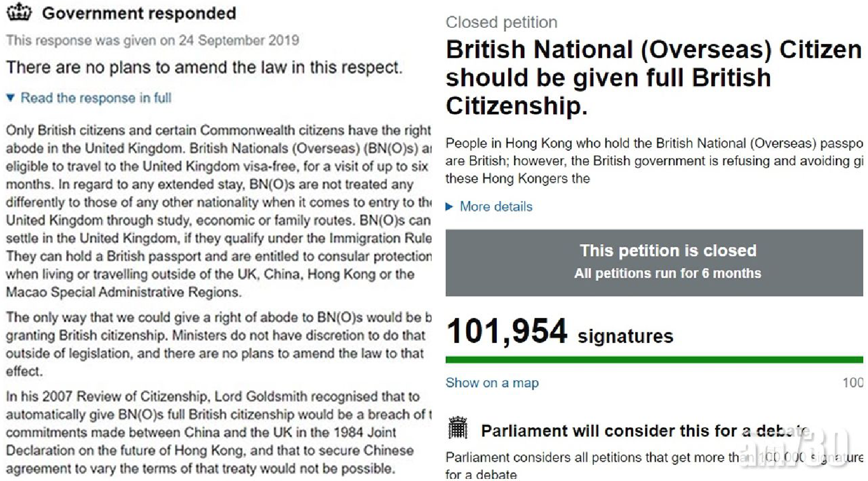Expand the 'More details' disclosure arrow
Image resolution: width=868 pixels, height=481 pixels.
point(449,206)
